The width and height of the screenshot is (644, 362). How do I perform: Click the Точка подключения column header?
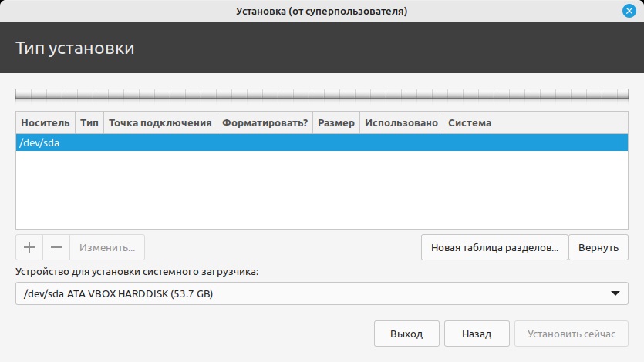click(160, 123)
